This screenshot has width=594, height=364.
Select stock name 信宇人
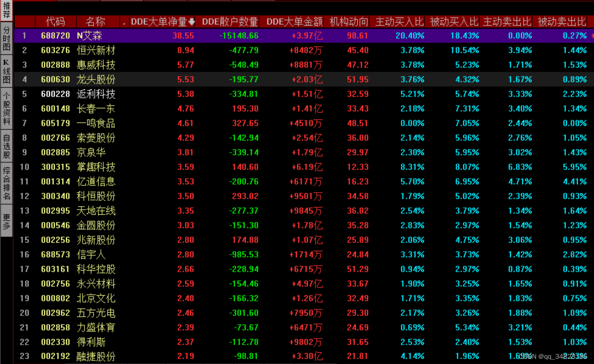click(91, 255)
